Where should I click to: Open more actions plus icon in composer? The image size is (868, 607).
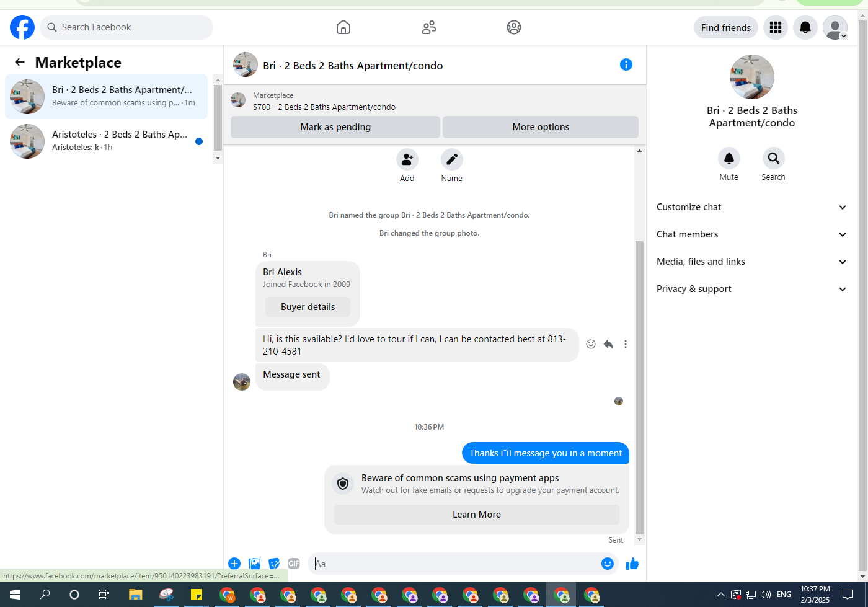point(234,564)
